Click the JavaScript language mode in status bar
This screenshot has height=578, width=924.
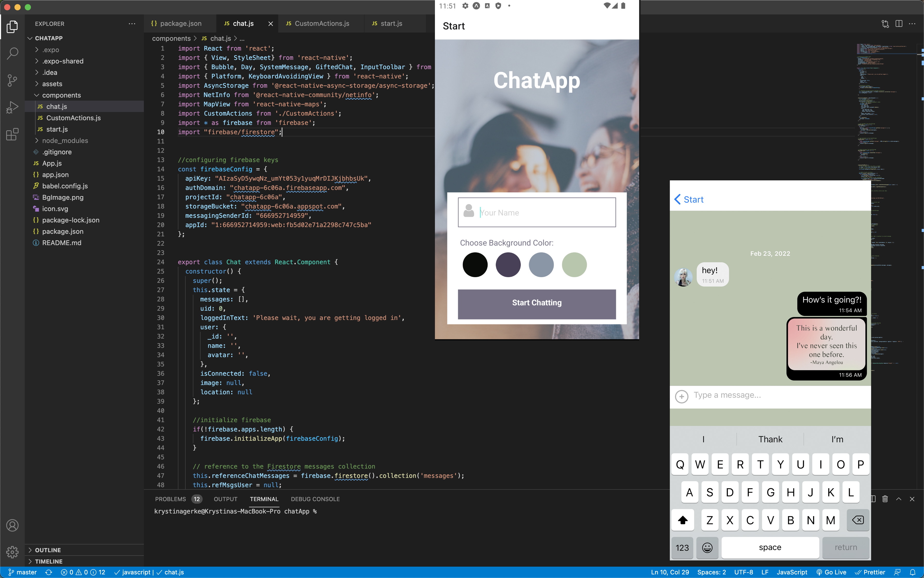pyautogui.click(x=792, y=572)
